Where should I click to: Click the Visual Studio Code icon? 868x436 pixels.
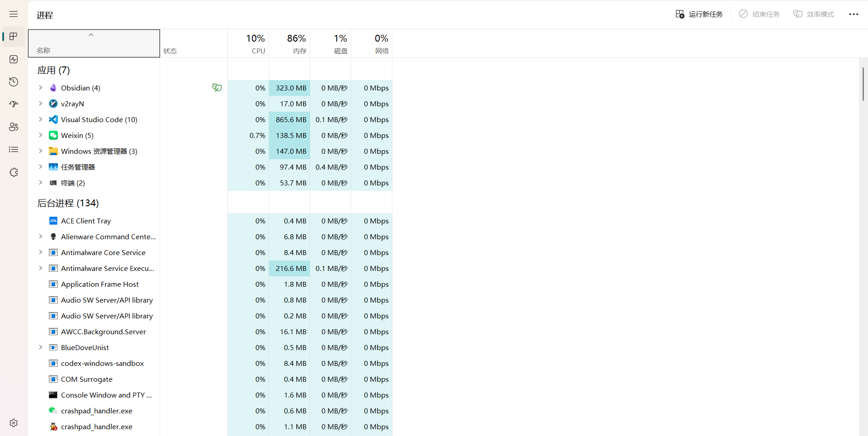pos(53,119)
